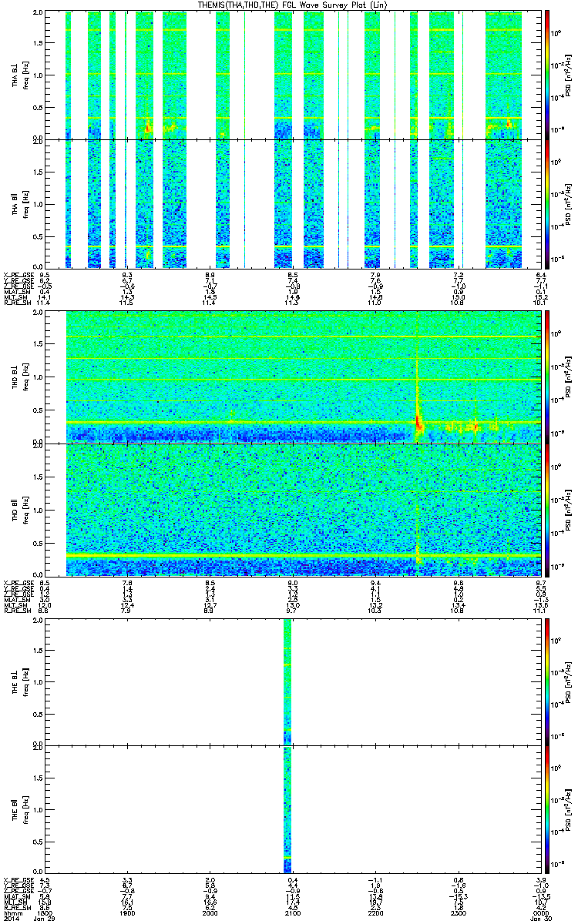Click the "THA B∥ freq [Hz]" axis label
This screenshot has height=924, width=578.
point(19,203)
